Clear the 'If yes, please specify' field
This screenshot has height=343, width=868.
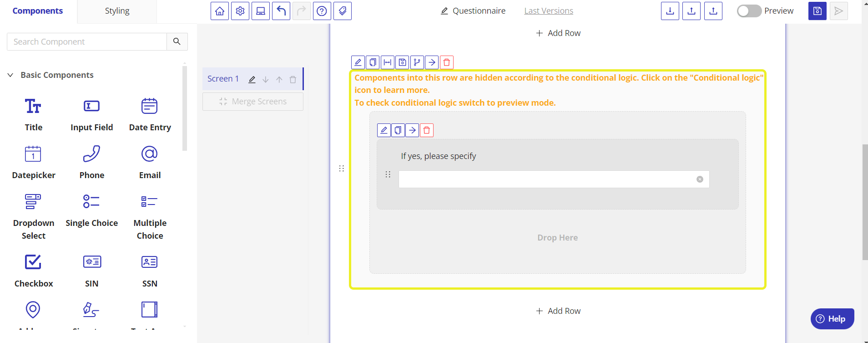(x=700, y=179)
